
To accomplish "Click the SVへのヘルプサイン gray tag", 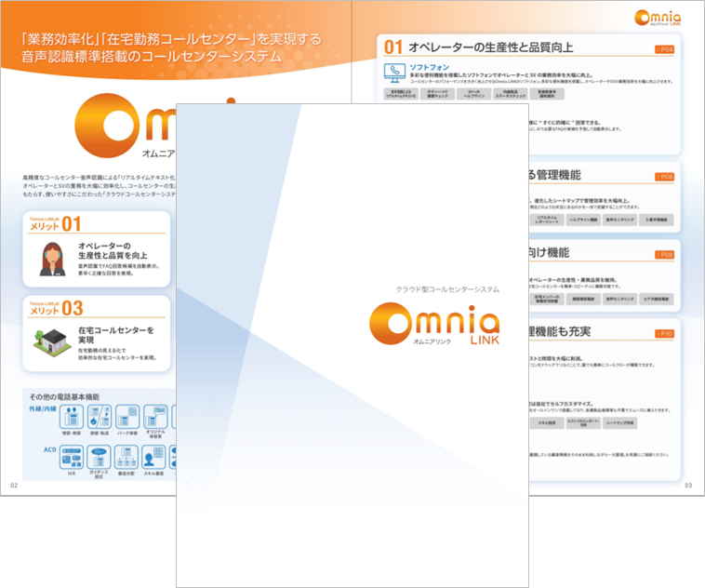I will point(474,94).
